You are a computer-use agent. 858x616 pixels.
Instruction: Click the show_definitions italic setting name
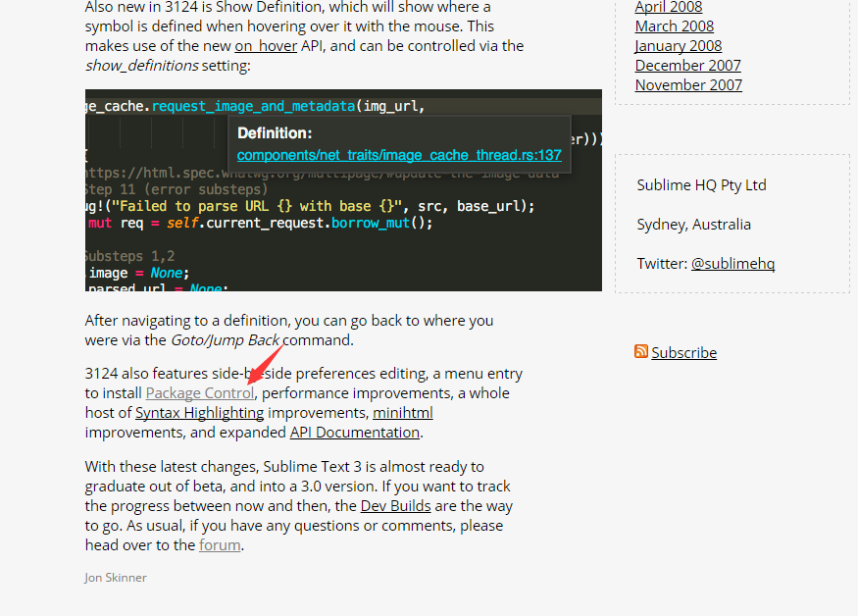(x=142, y=66)
